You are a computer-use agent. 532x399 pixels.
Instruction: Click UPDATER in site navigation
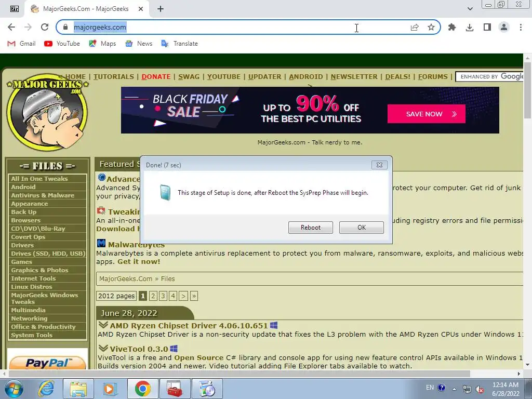click(x=264, y=77)
